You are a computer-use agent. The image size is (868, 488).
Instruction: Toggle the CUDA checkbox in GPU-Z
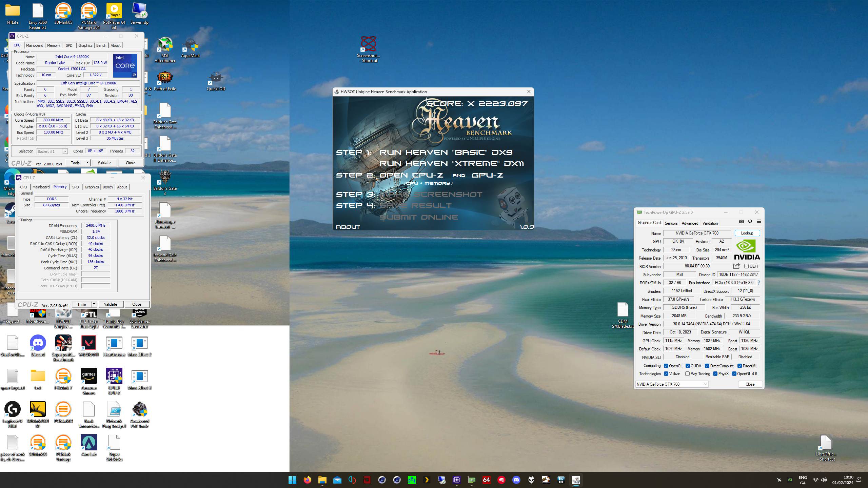pos(688,366)
